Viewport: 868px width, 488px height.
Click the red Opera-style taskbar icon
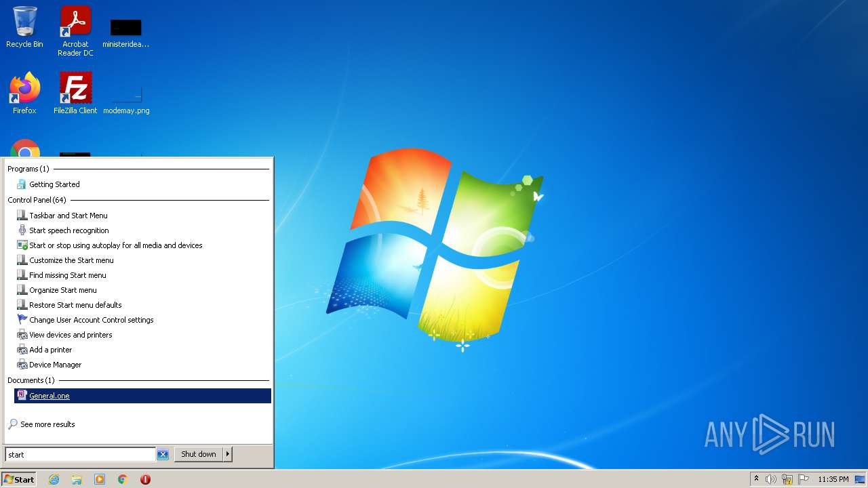145,479
